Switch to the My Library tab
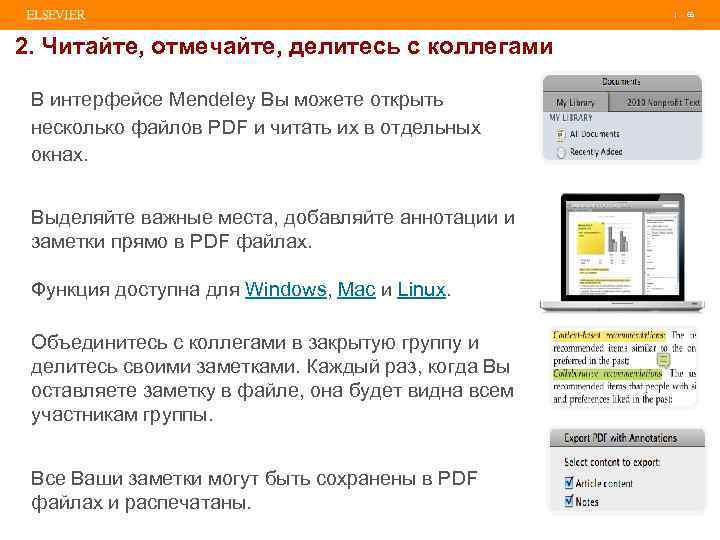The height and width of the screenshot is (540, 720). click(x=575, y=102)
